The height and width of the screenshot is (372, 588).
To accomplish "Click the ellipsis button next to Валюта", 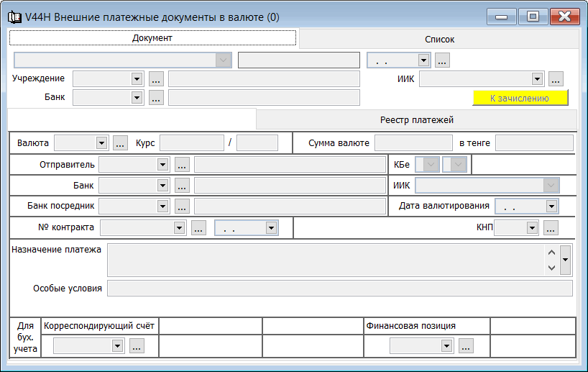I will pyautogui.click(x=120, y=143).
